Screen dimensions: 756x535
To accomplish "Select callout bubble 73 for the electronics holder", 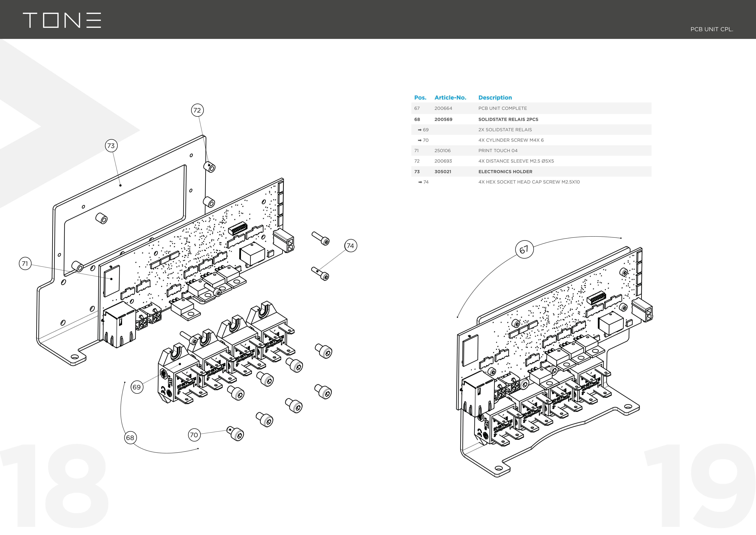I will [x=111, y=146].
